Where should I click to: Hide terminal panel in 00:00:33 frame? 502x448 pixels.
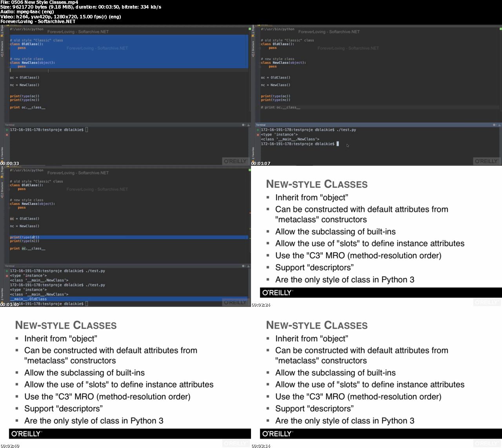pyautogui.click(x=248, y=125)
